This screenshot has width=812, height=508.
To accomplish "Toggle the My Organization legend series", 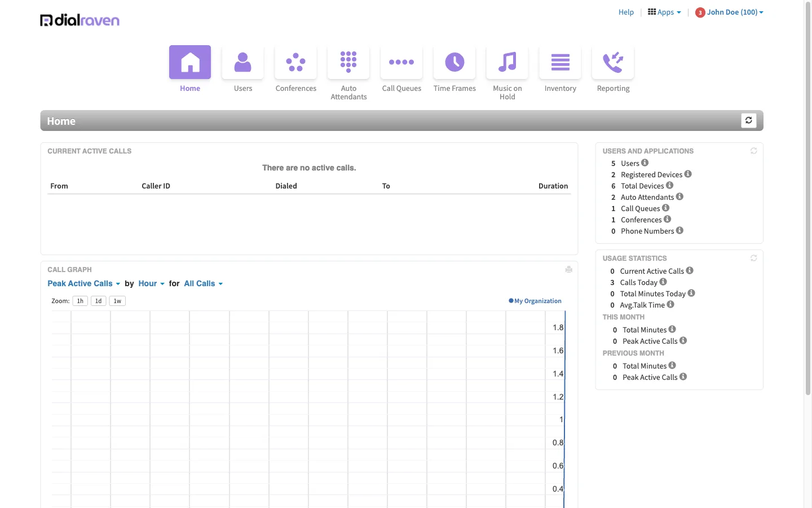I will [535, 301].
